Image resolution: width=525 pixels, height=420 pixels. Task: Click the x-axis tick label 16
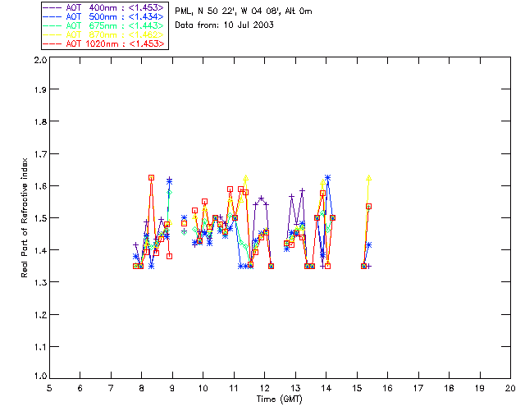[388, 388]
